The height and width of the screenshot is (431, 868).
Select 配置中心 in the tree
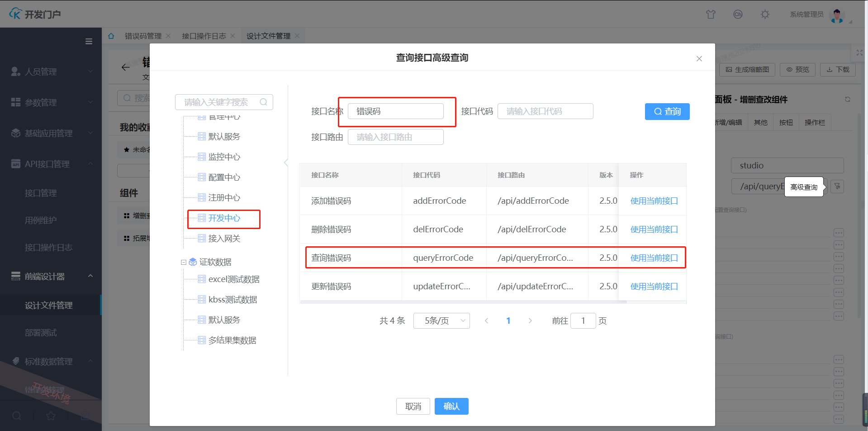click(x=224, y=177)
